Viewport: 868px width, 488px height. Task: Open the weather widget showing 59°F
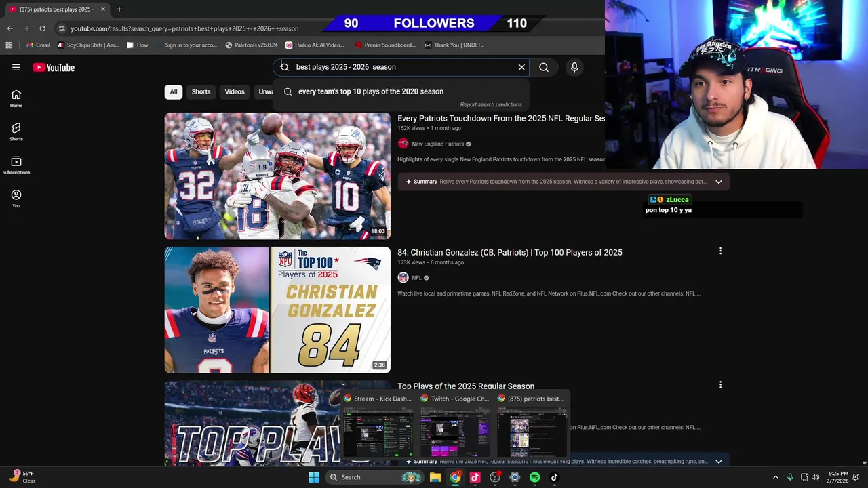22,477
